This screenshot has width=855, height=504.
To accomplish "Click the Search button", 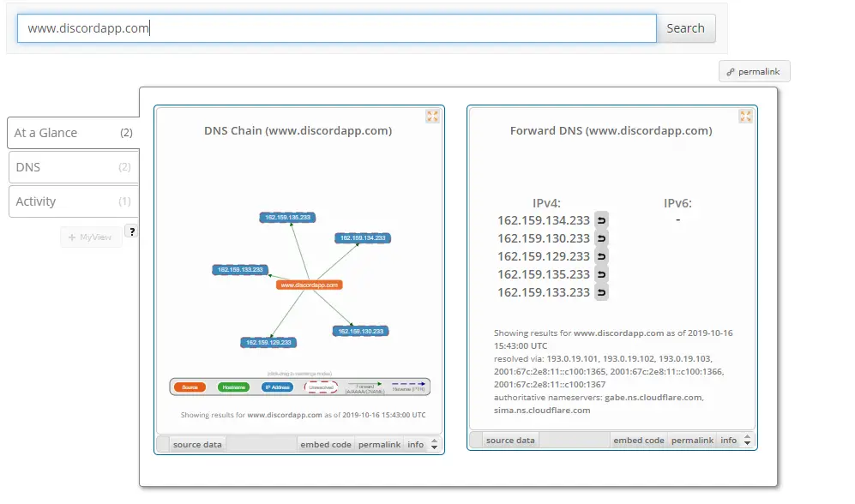I will pyautogui.click(x=685, y=28).
